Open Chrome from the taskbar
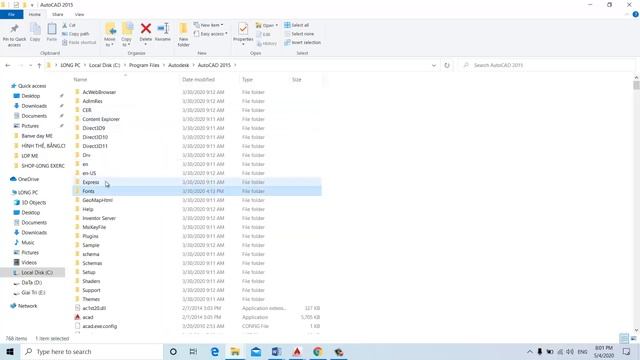Screen dimensions: 640x360 [318, 352]
